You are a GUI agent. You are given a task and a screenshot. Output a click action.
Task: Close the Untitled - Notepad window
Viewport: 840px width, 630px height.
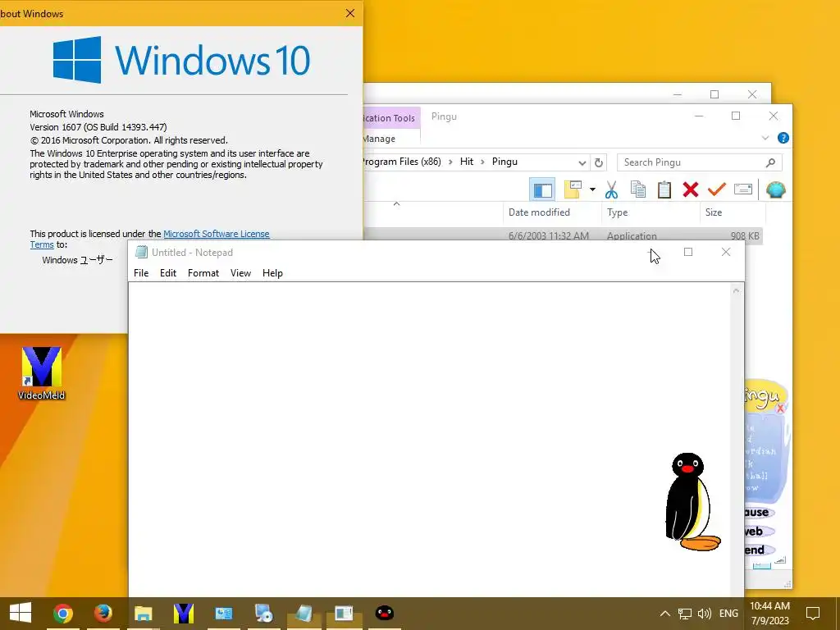coord(726,252)
